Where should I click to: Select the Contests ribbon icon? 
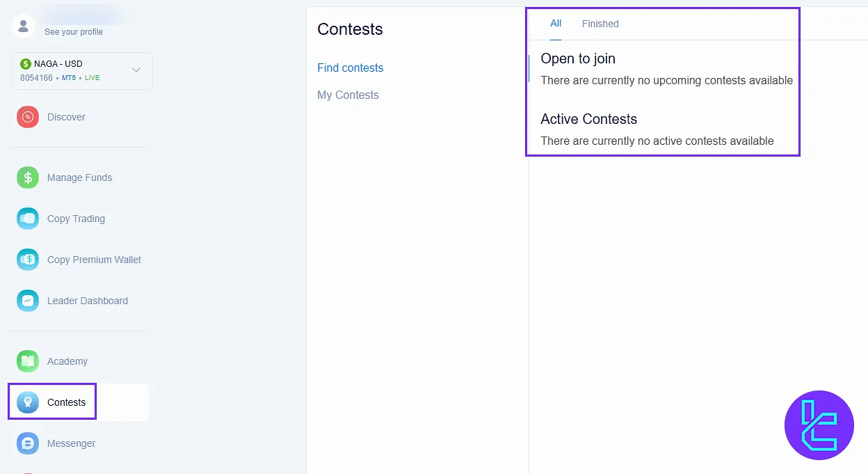28,402
